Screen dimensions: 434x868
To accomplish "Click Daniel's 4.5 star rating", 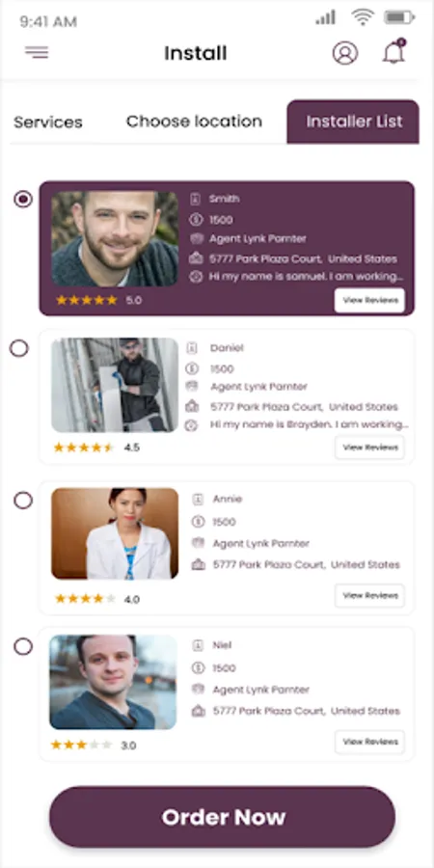I will pos(95,448).
